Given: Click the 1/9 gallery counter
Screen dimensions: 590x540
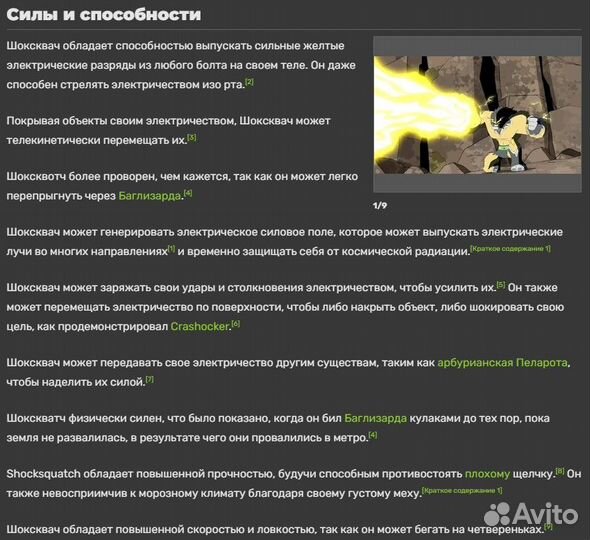Looking at the screenshot, I should (380, 205).
